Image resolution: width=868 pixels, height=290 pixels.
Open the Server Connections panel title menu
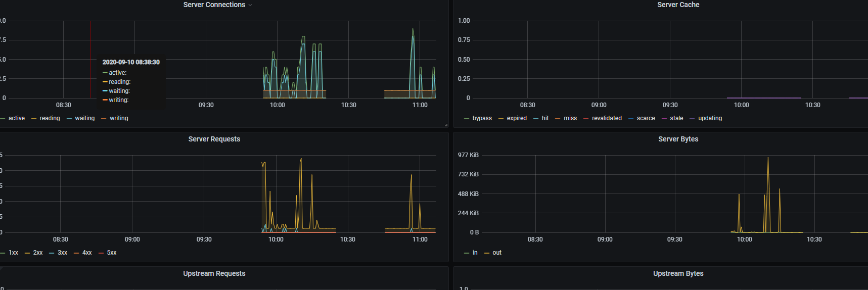click(214, 5)
